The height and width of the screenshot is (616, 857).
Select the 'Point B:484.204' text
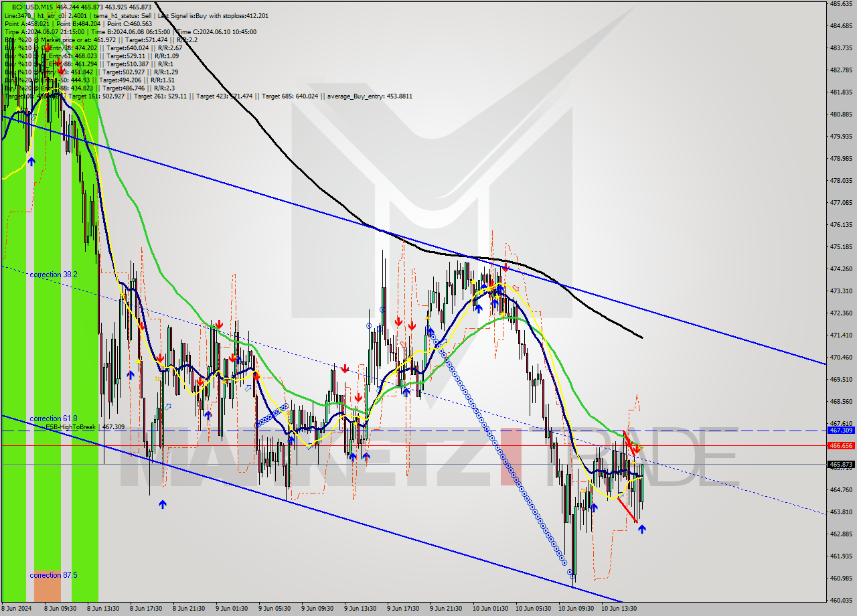click(78, 23)
